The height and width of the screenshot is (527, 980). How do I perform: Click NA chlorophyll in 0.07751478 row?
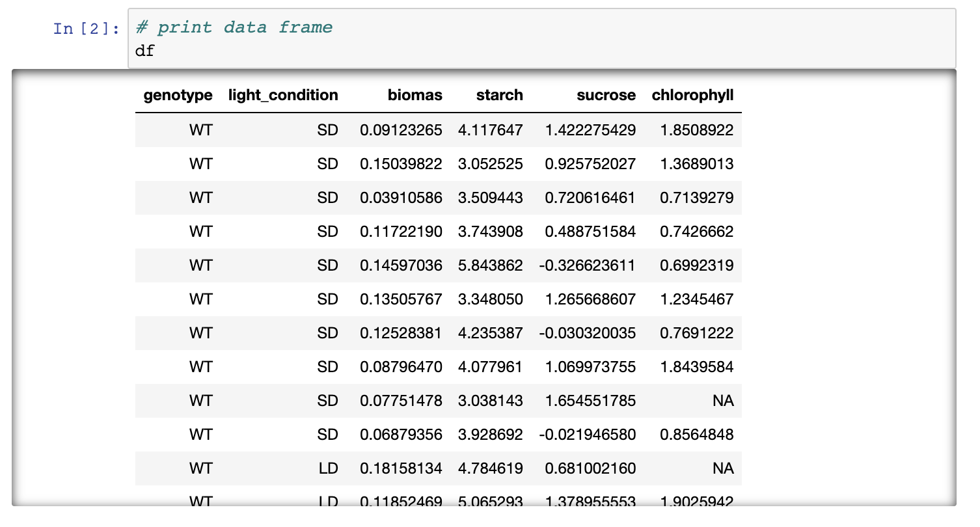click(x=723, y=401)
